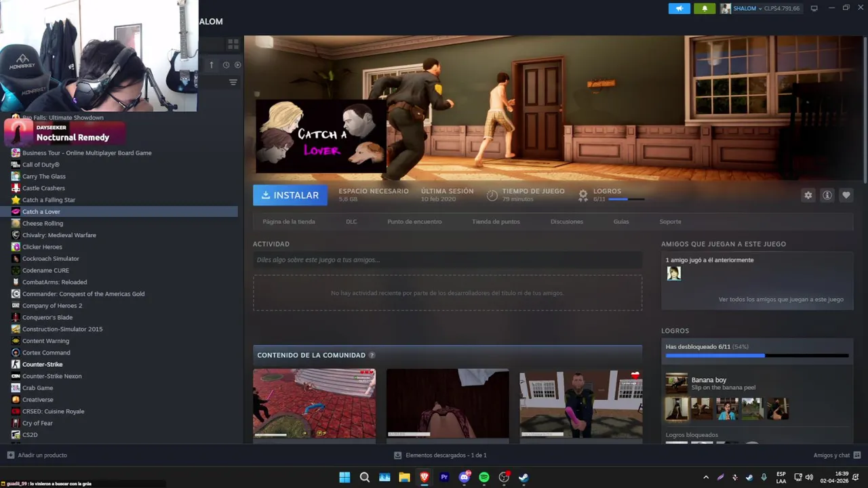868x488 pixels.
Task: Open the Guías tab
Action: [x=621, y=222]
